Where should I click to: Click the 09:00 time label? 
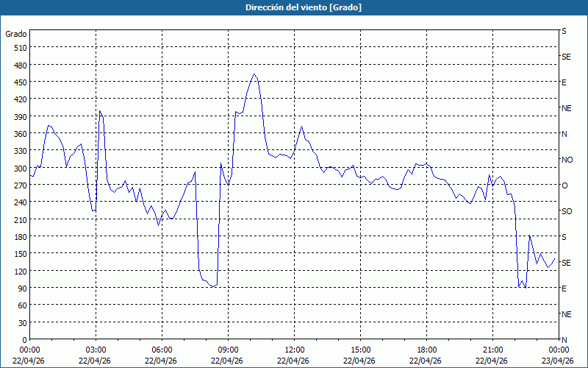(228, 350)
